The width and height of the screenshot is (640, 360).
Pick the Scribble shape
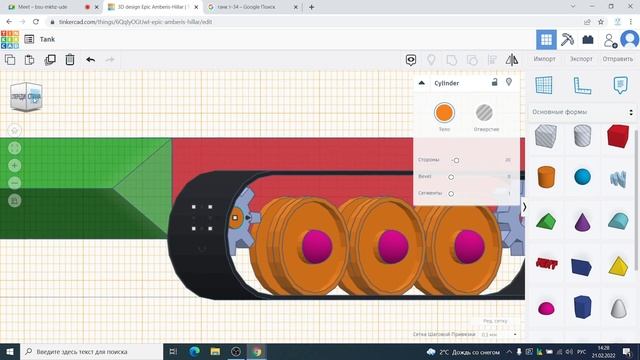(x=618, y=179)
